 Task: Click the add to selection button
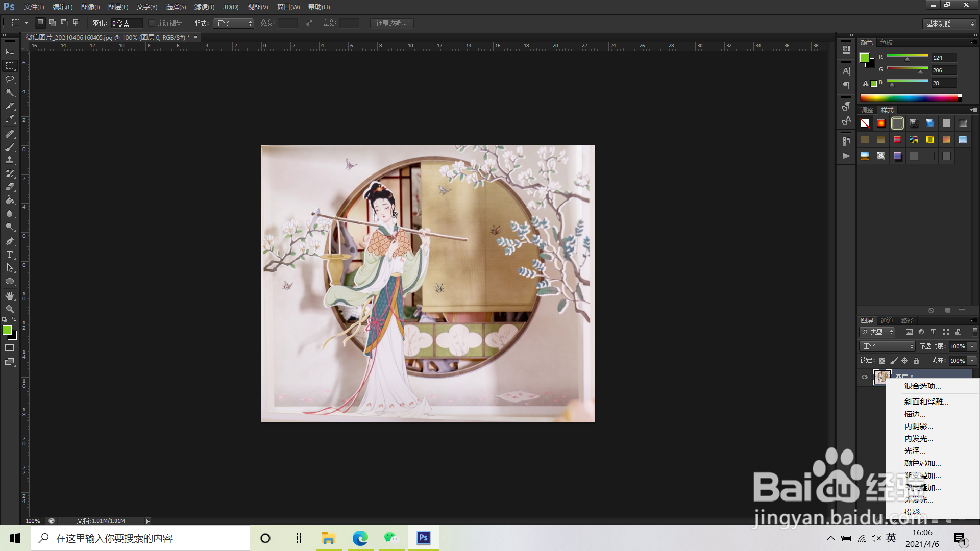(x=52, y=23)
